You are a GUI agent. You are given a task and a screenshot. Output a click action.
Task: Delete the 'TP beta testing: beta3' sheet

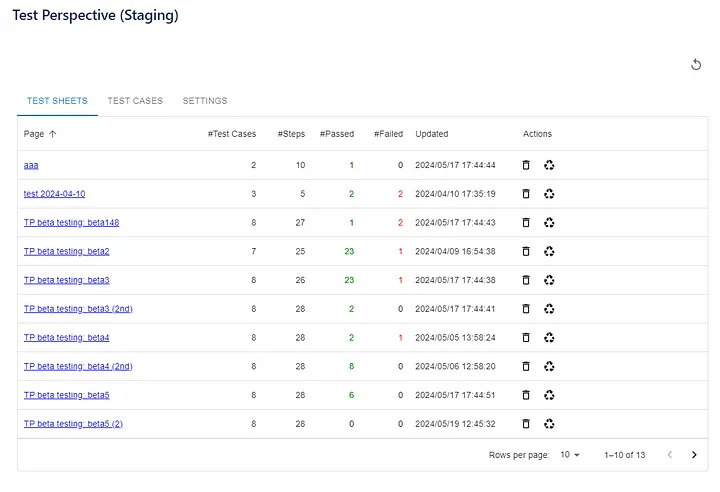click(x=526, y=280)
